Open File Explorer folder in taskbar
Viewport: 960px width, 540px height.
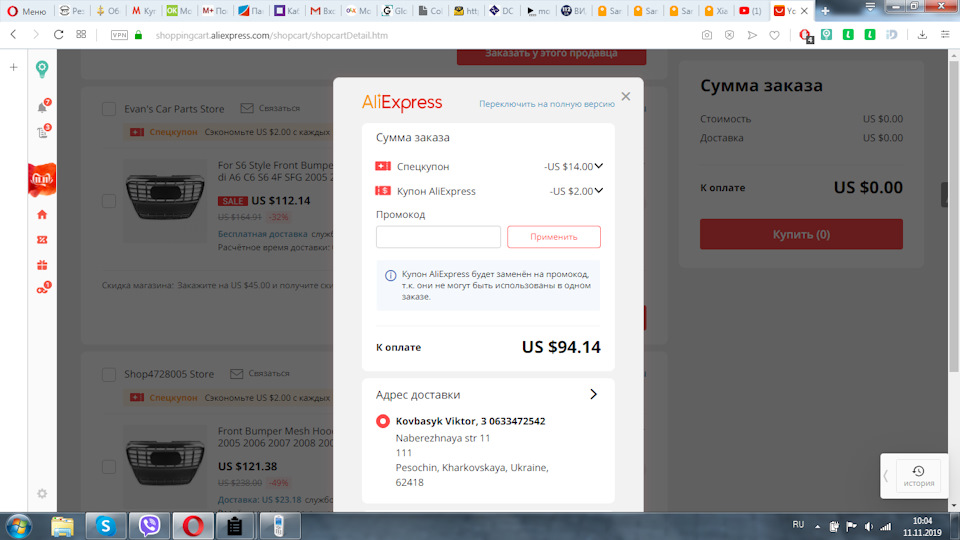pos(62,526)
